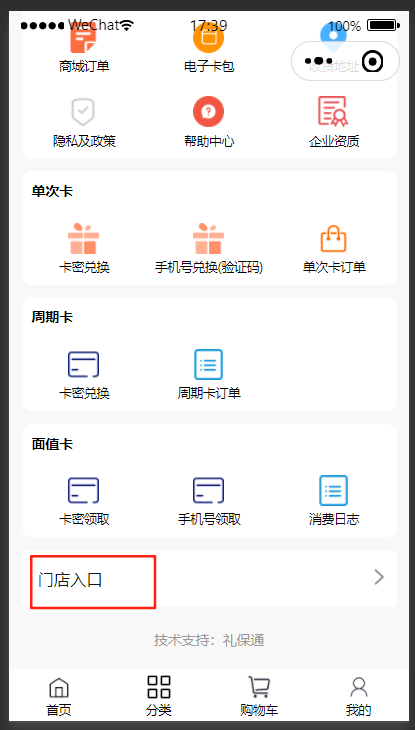Tap the 卡密兑换 gift icon under 单次卡
Screen dimensions: 415x730
(83, 238)
